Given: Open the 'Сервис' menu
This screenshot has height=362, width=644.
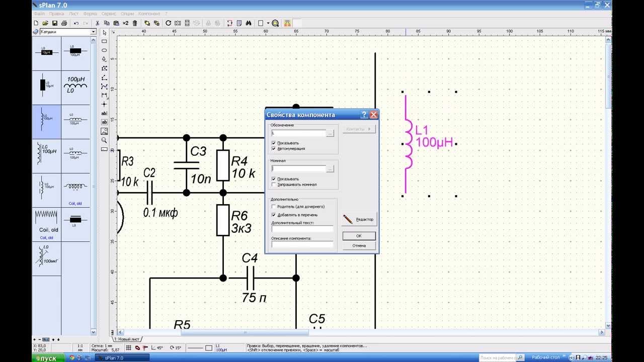Looking at the screenshot, I should 110,14.
